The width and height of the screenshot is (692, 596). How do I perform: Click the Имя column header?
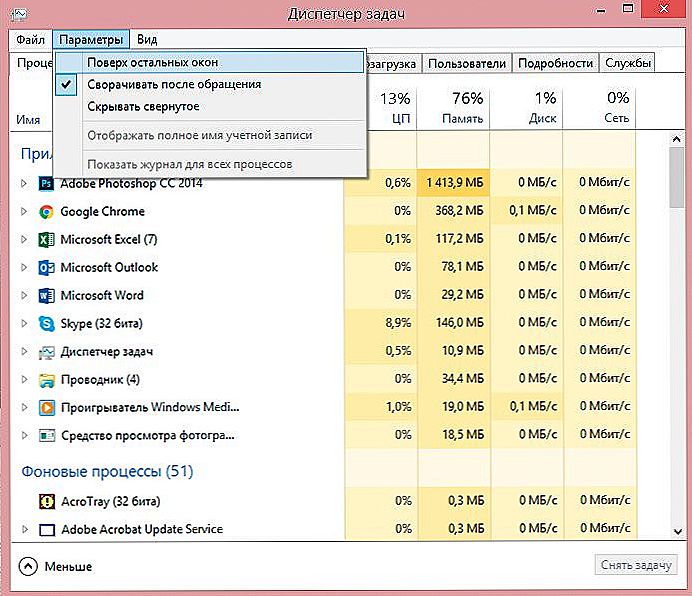point(28,120)
